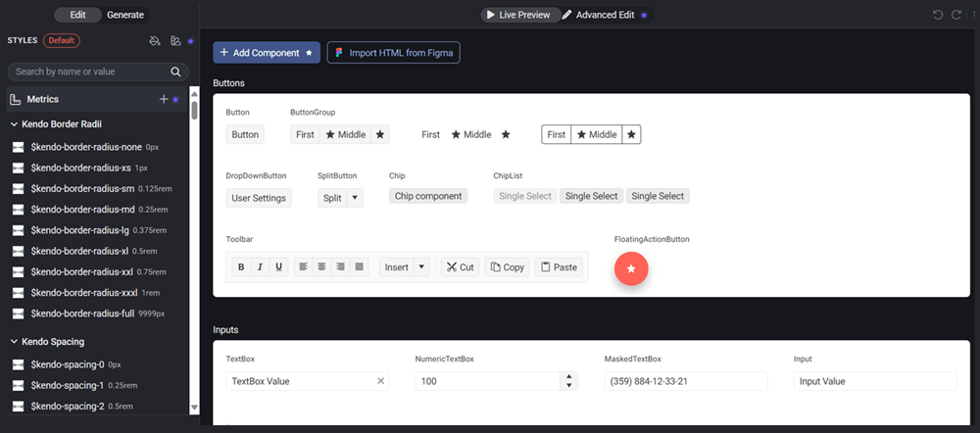Enable Live Preview mode
The image size is (980, 433).
click(x=518, y=15)
